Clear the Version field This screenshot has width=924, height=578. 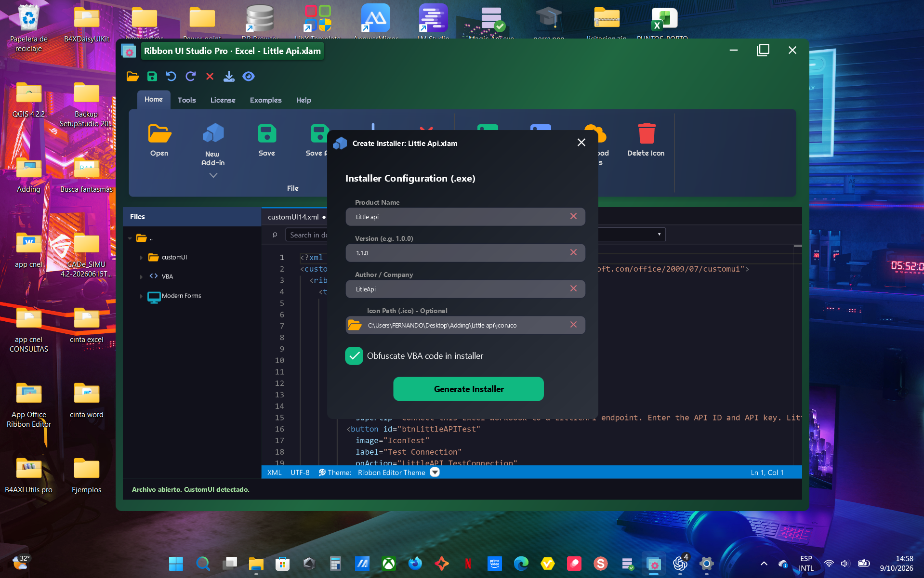pyautogui.click(x=573, y=252)
